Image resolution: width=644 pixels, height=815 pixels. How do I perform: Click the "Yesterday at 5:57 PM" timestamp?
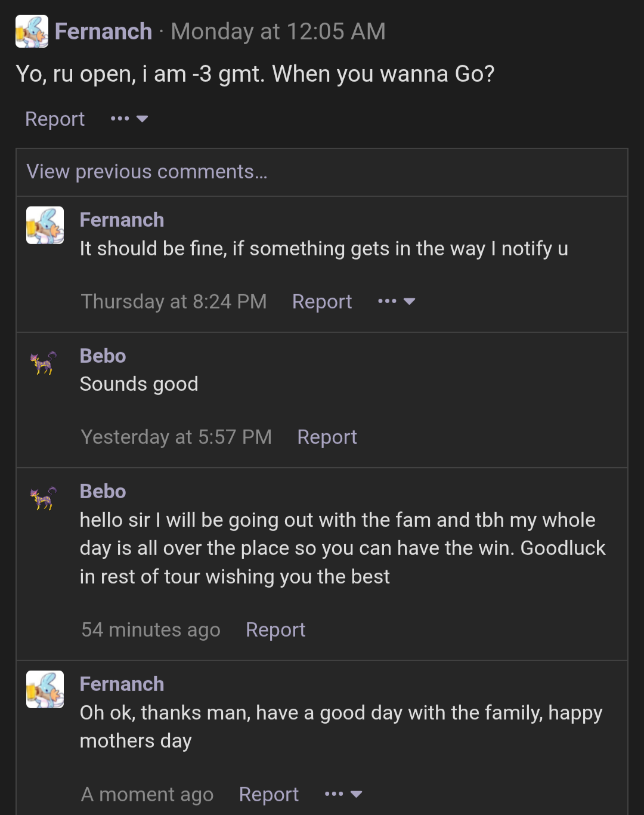click(x=176, y=437)
